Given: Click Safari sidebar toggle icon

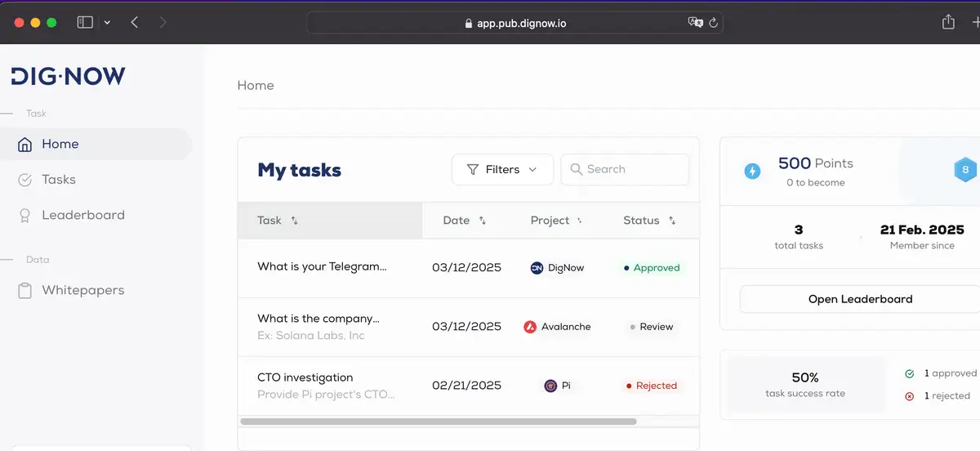Looking at the screenshot, I should coord(85,23).
